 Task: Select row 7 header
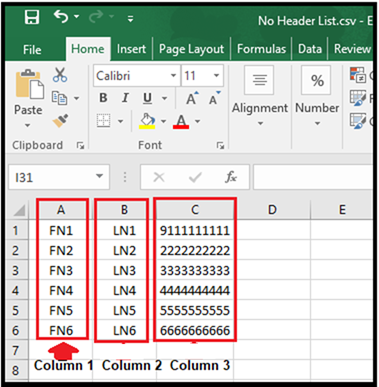click(17, 350)
